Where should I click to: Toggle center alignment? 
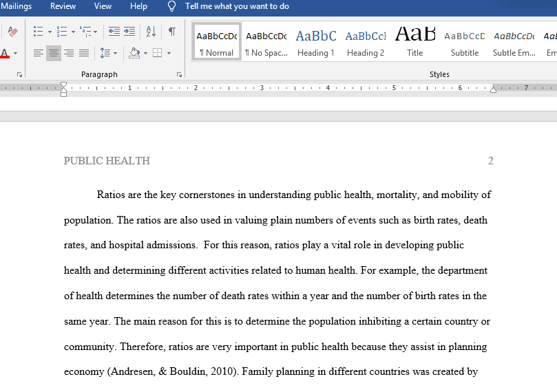(x=54, y=53)
